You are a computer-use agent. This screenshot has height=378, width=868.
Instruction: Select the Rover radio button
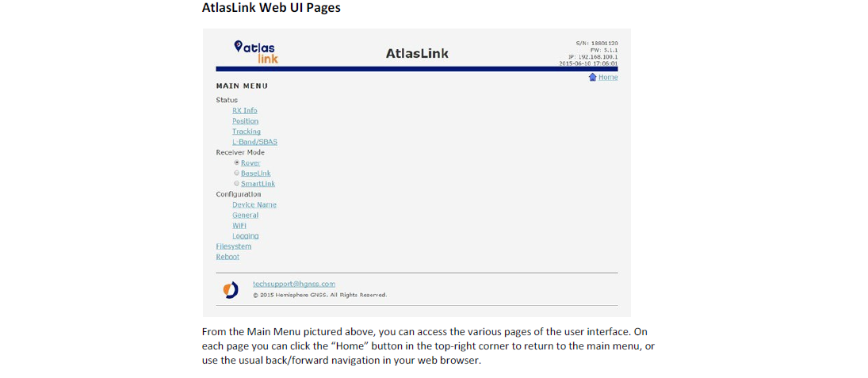tap(236, 162)
